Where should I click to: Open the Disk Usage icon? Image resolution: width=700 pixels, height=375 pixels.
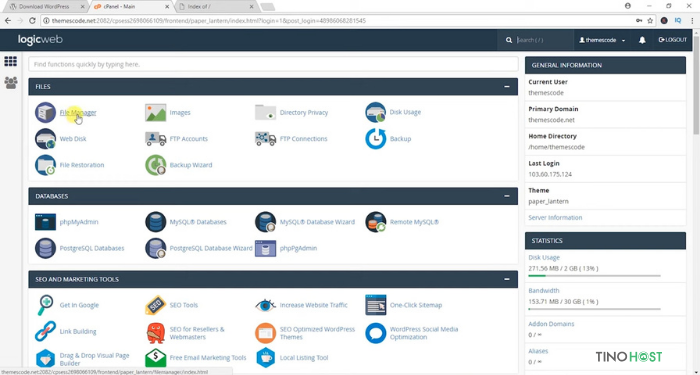coord(375,112)
